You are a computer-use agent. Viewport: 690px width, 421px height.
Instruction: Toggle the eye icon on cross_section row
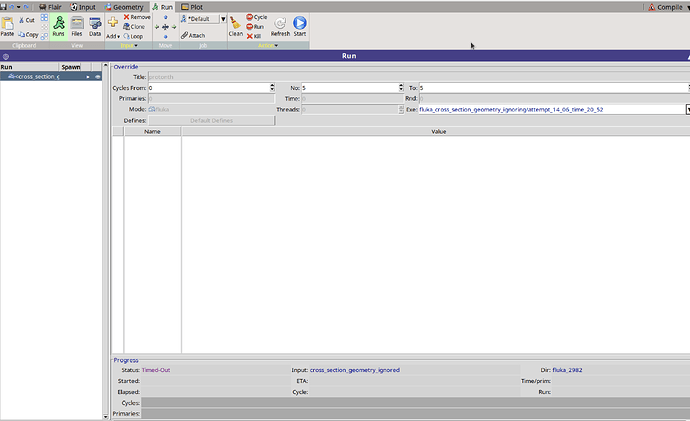pos(98,77)
